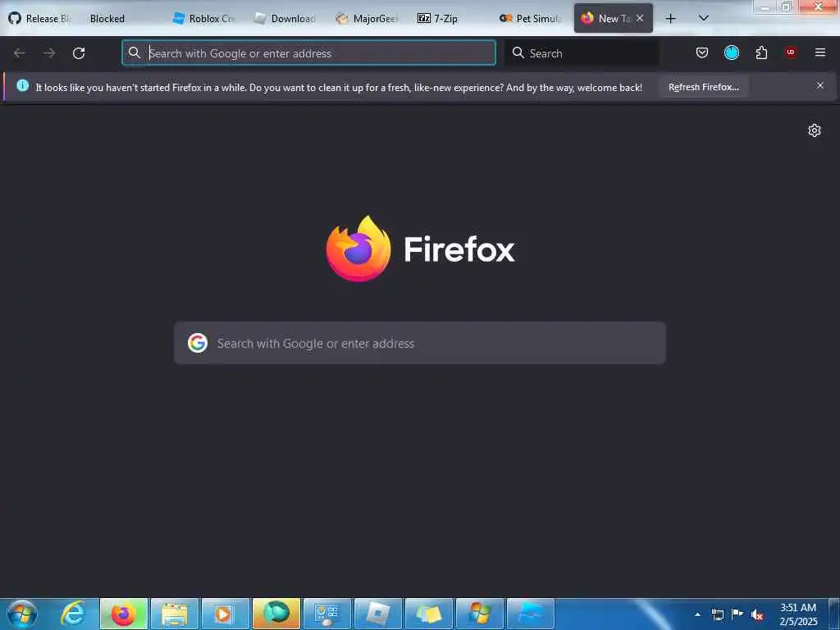Open the network tray icon
The height and width of the screenshot is (630, 840).
(x=717, y=614)
